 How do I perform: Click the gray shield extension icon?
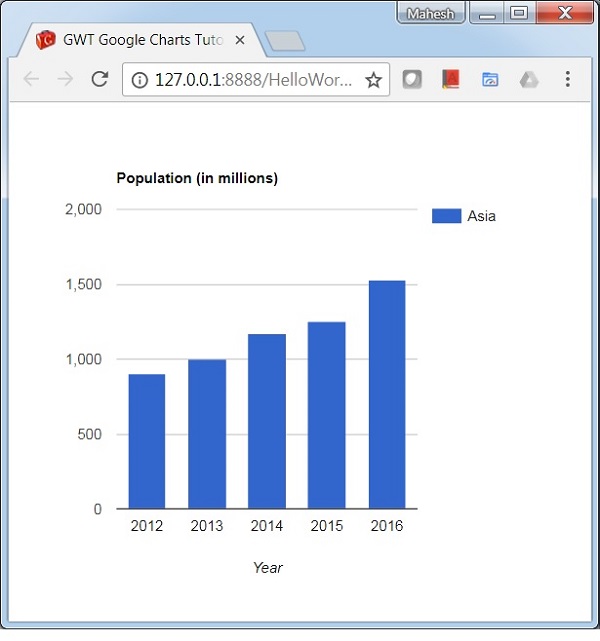(412, 80)
